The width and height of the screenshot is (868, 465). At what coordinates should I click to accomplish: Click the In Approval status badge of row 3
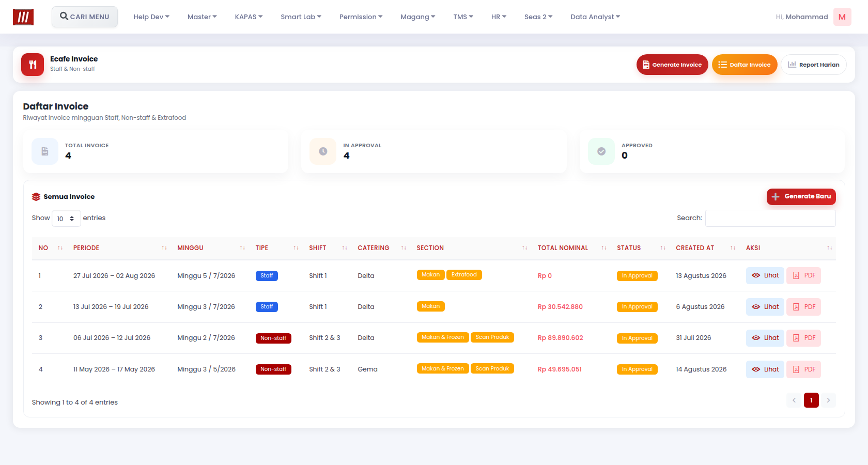click(x=637, y=338)
